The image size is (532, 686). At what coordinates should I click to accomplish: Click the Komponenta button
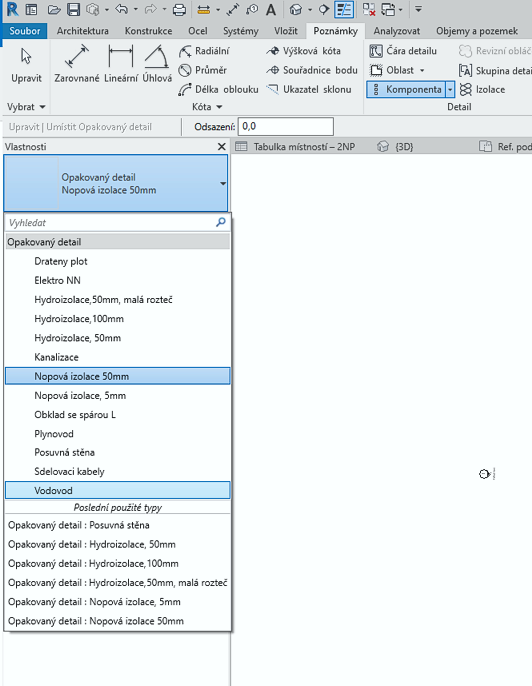(x=406, y=89)
